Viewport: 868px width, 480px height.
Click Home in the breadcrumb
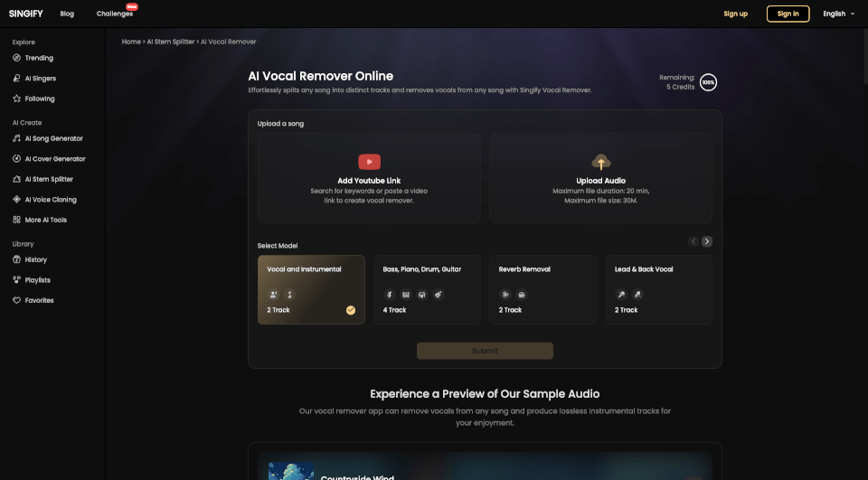coord(131,42)
